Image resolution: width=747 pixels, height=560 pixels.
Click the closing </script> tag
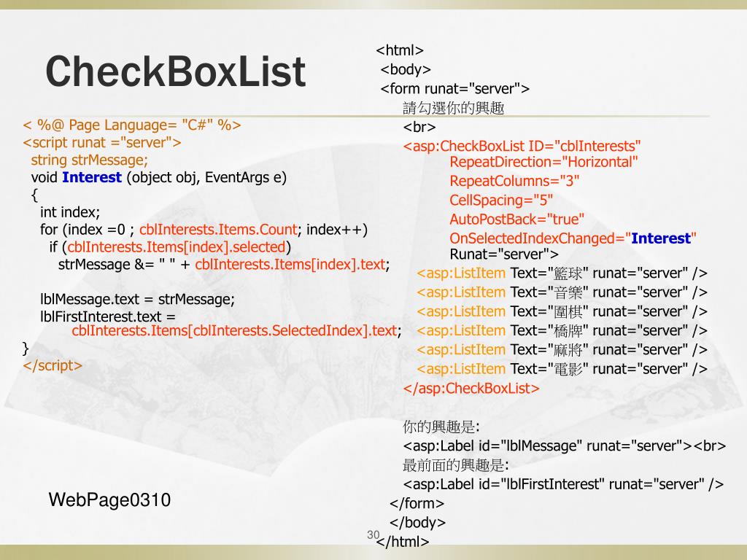click(x=53, y=366)
